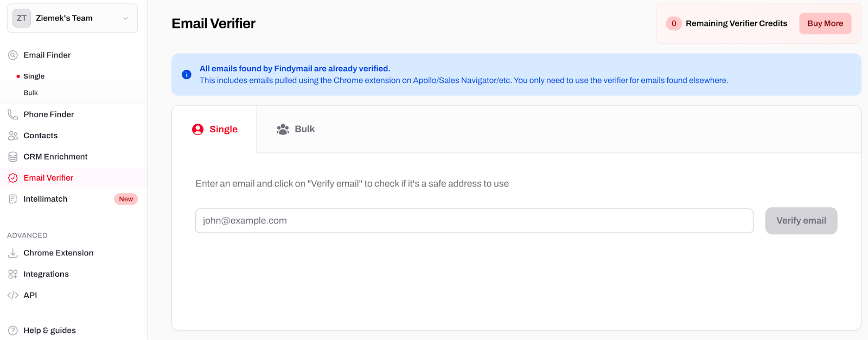
Task: Expand the Ziemek's Team workspace dropdown
Action: tap(125, 18)
